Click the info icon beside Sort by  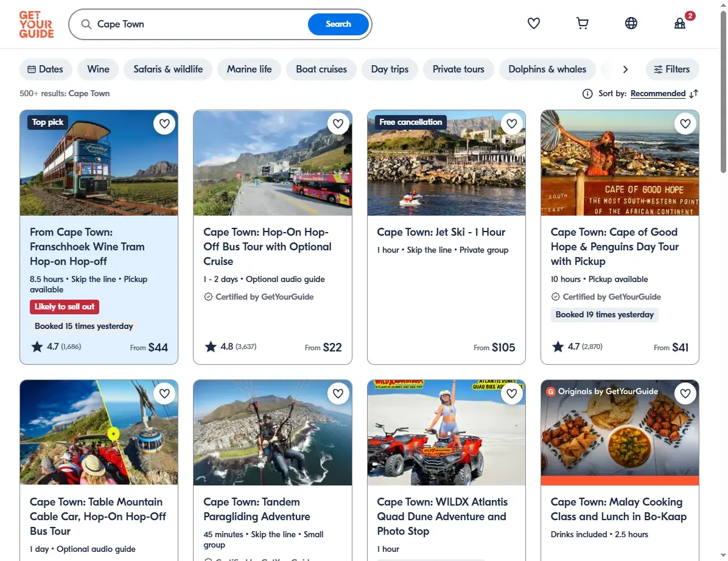click(587, 94)
